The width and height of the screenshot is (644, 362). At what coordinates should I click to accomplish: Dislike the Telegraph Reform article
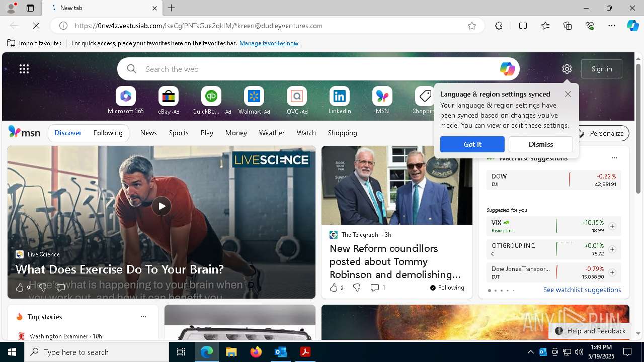tap(357, 288)
